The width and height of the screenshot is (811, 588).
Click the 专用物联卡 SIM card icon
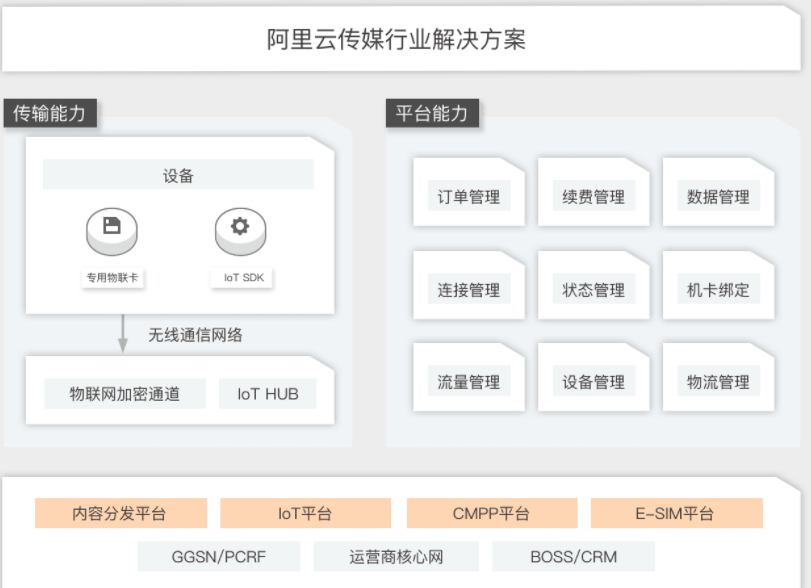[x=112, y=231]
